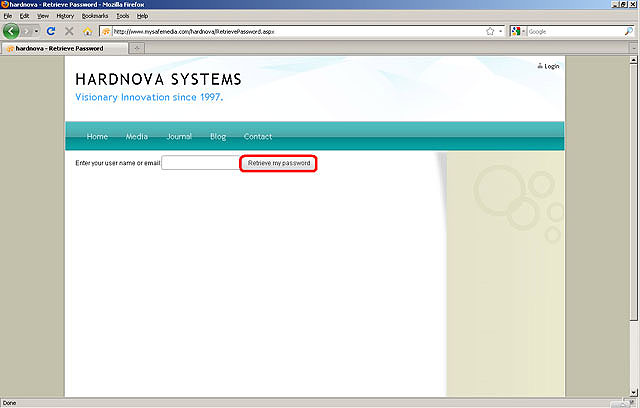The height and width of the screenshot is (408, 640).
Task: Open the Tools menu
Action: pos(122,17)
